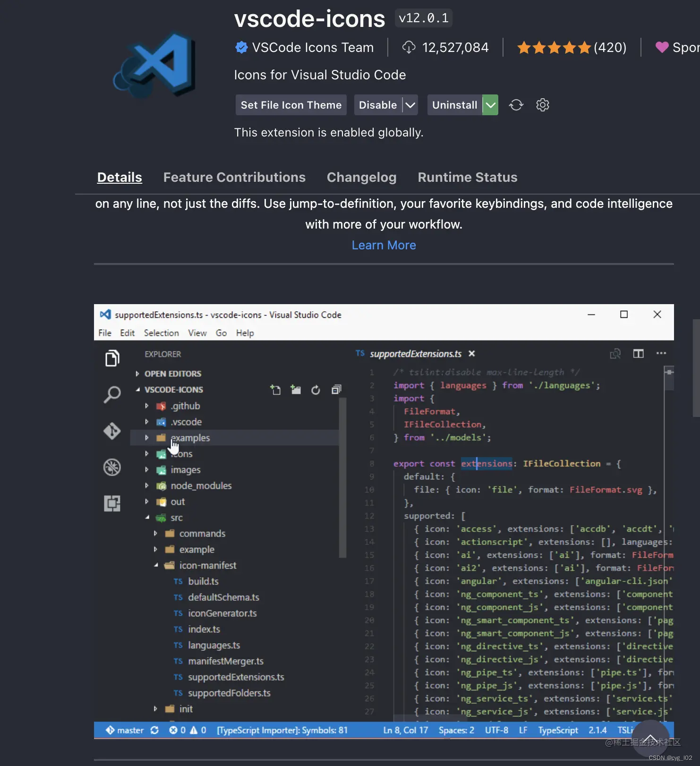
Task: Expand the node_modules folder
Action: point(146,485)
